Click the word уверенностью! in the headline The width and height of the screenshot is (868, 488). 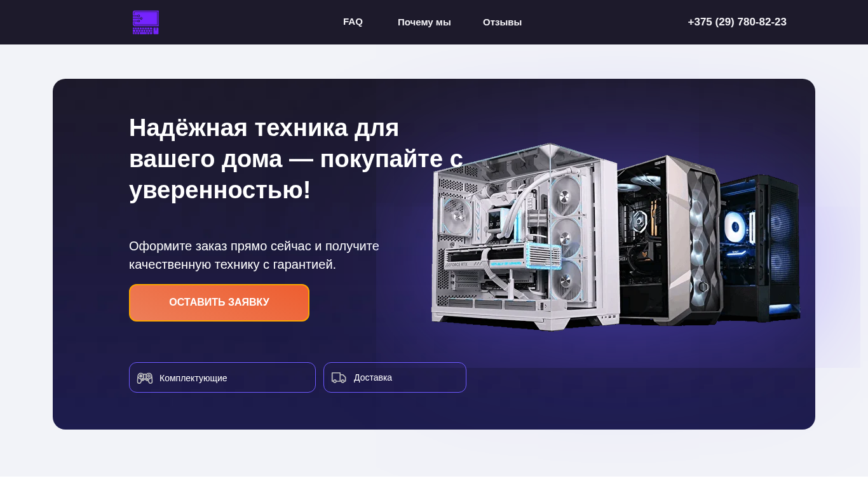point(220,190)
